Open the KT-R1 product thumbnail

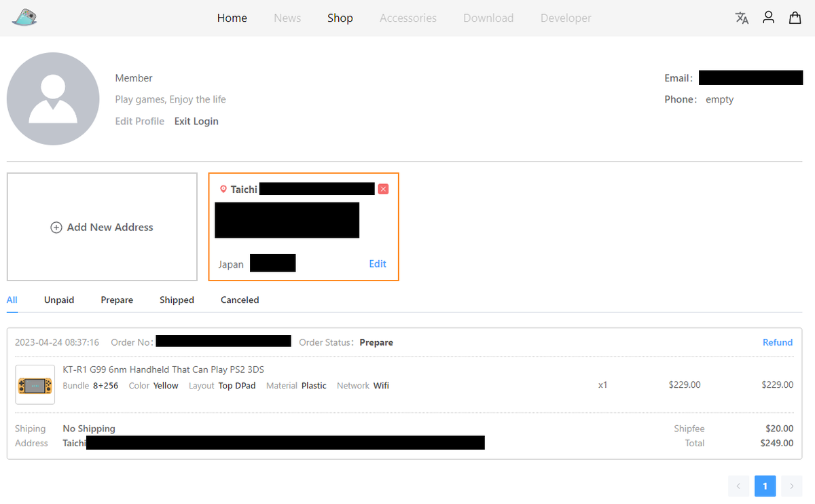(x=35, y=385)
